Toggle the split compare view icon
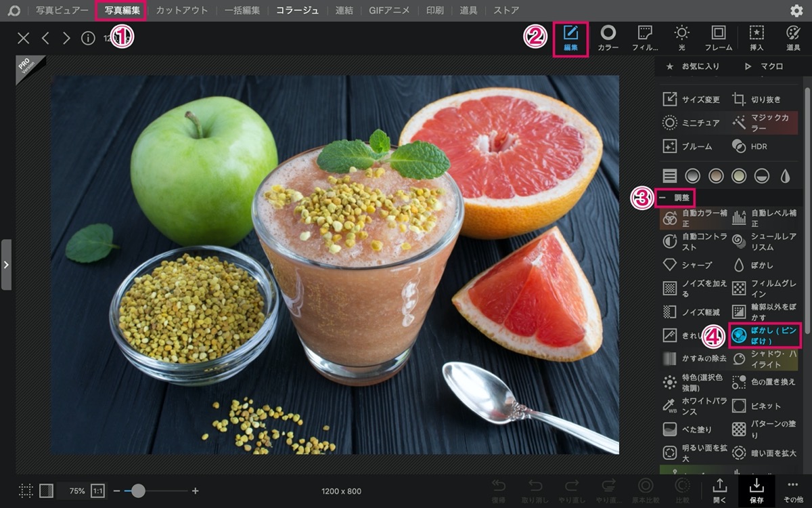 47,491
